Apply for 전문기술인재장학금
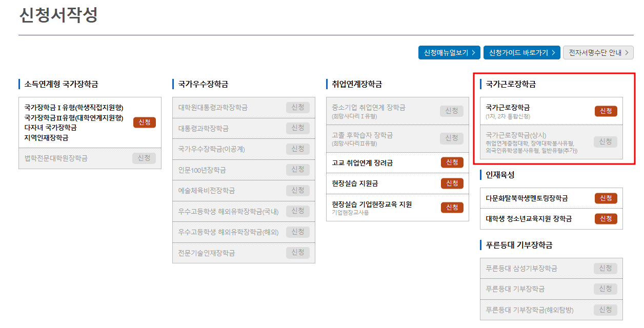The width and height of the screenshot is (644, 328). pyautogui.click(x=298, y=252)
